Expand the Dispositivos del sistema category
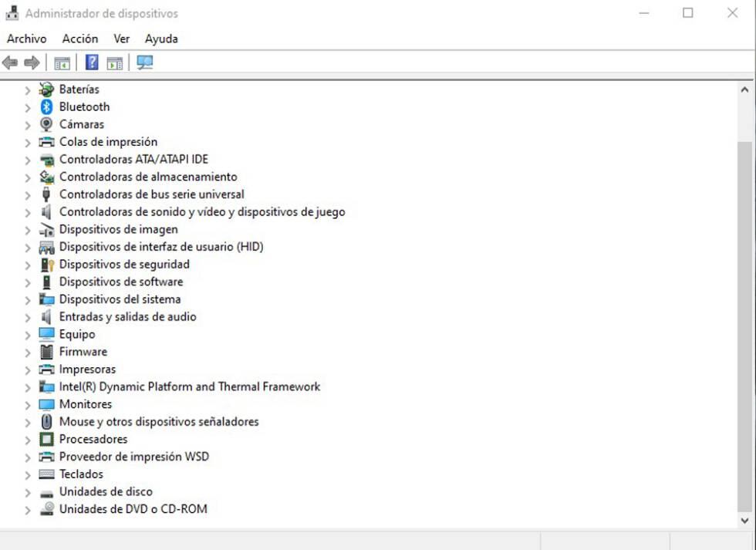 pyautogui.click(x=28, y=299)
